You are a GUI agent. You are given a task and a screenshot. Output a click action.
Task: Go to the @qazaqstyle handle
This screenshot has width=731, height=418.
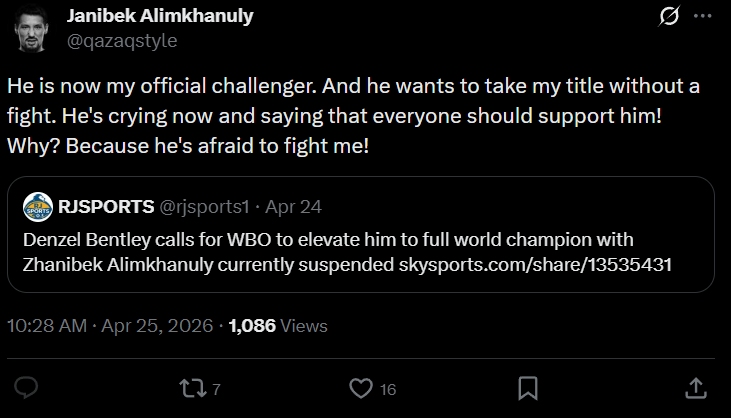pyautogui.click(x=121, y=40)
